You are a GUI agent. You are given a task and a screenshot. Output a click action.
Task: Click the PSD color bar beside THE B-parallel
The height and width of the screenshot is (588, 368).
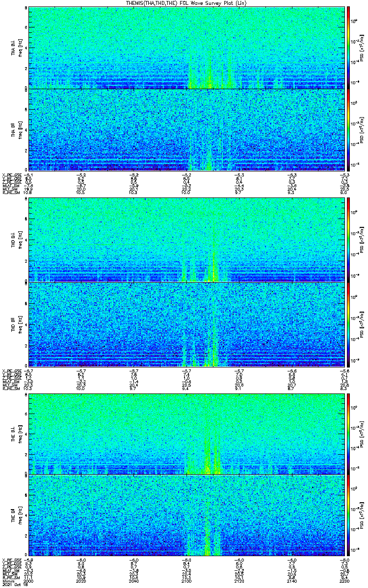[348, 515]
